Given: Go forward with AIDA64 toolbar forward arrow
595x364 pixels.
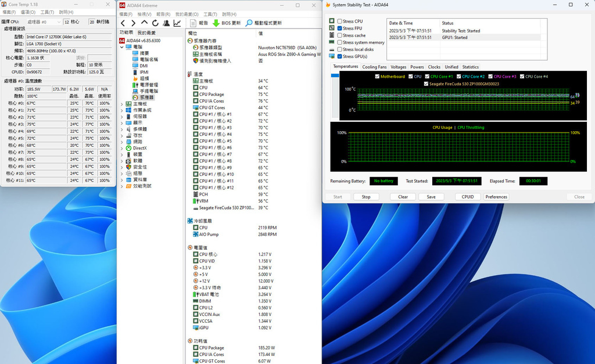Looking at the screenshot, I should pyautogui.click(x=133, y=23).
